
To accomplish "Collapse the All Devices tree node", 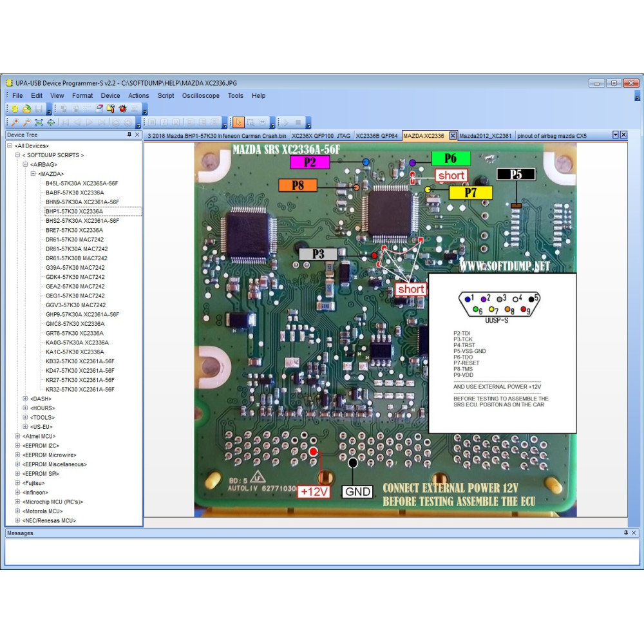I will pyautogui.click(x=10, y=146).
